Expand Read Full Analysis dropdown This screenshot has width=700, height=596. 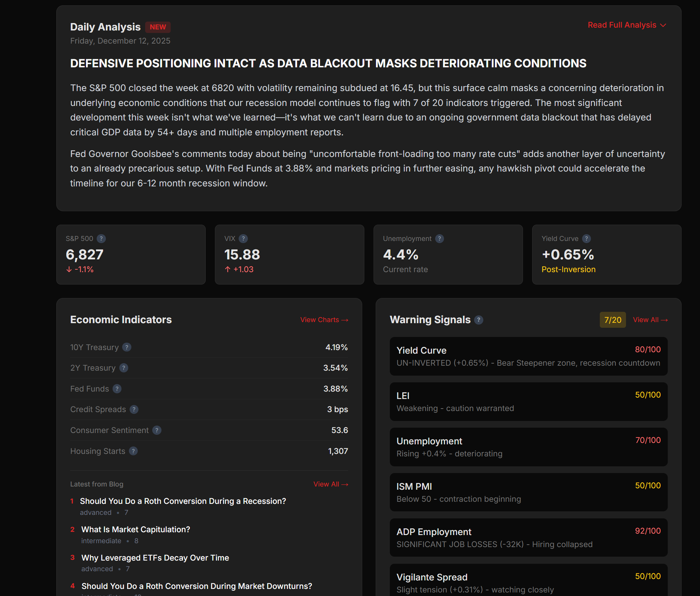[627, 25]
